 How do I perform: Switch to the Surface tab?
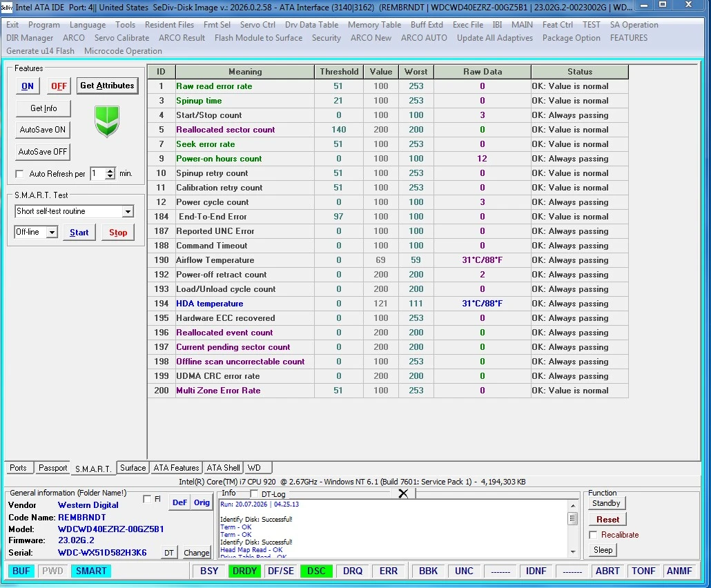[x=133, y=468]
